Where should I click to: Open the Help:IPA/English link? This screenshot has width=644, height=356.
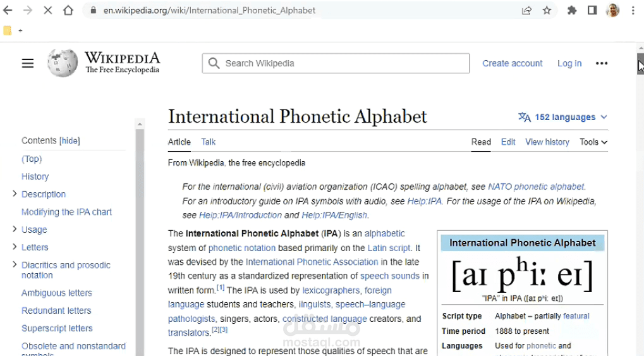click(x=334, y=215)
